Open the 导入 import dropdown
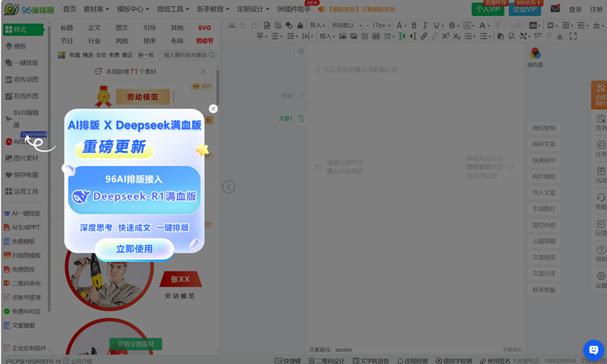 click(317, 26)
